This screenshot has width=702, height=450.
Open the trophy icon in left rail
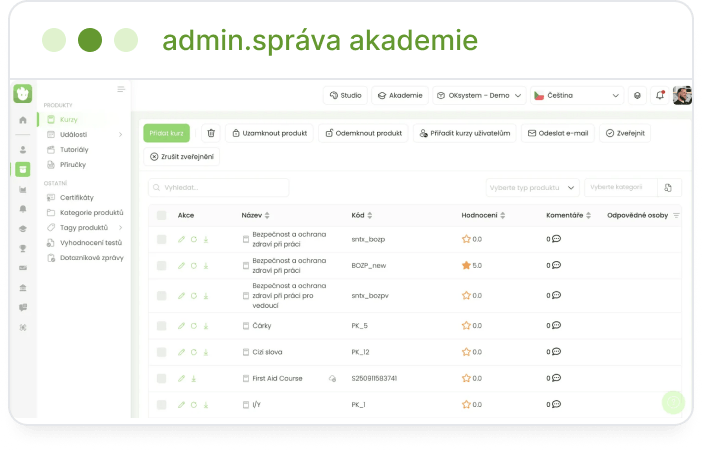(x=23, y=248)
